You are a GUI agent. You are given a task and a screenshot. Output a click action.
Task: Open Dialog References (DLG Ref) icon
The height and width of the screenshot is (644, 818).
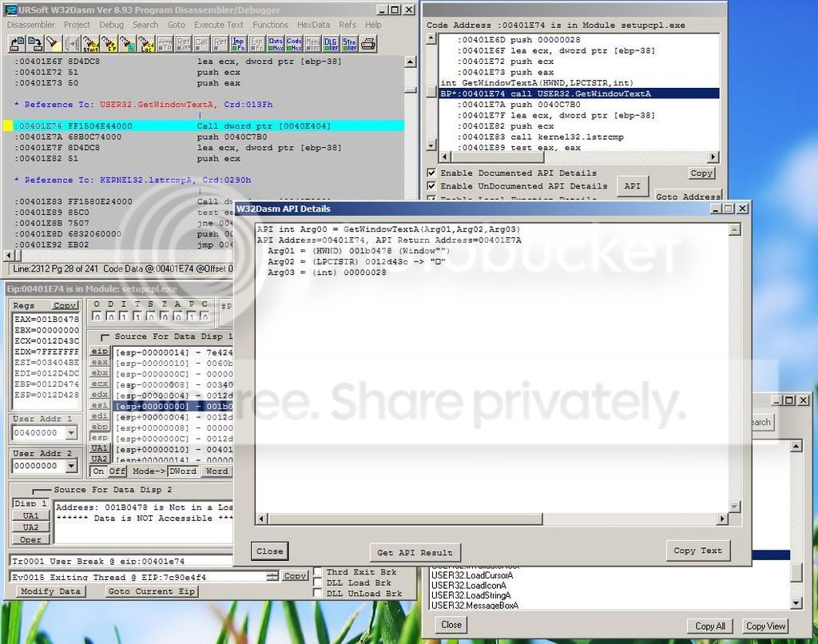click(x=331, y=44)
